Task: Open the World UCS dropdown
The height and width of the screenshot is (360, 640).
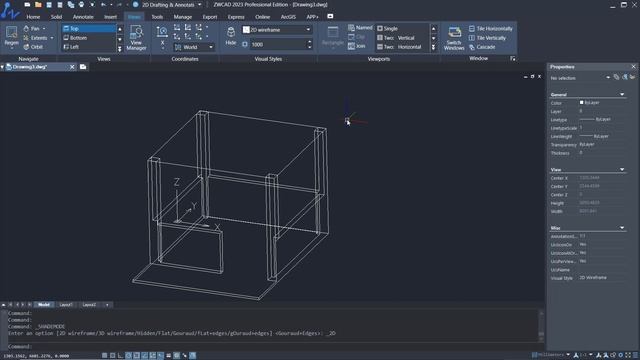Action: (211, 47)
